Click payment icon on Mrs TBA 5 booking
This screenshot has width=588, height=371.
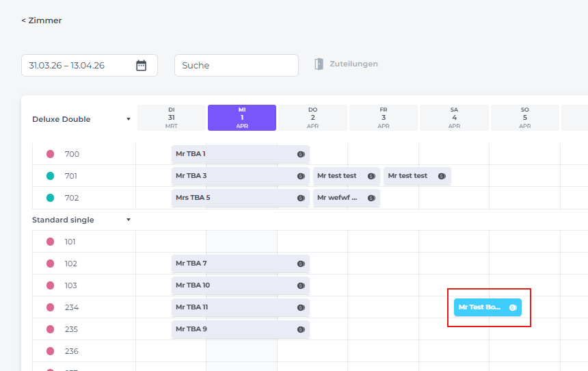click(x=301, y=198)
